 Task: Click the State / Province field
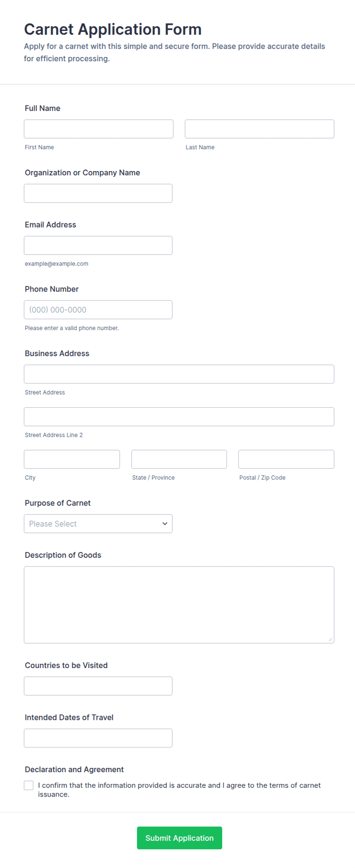(x=179, y=460)
